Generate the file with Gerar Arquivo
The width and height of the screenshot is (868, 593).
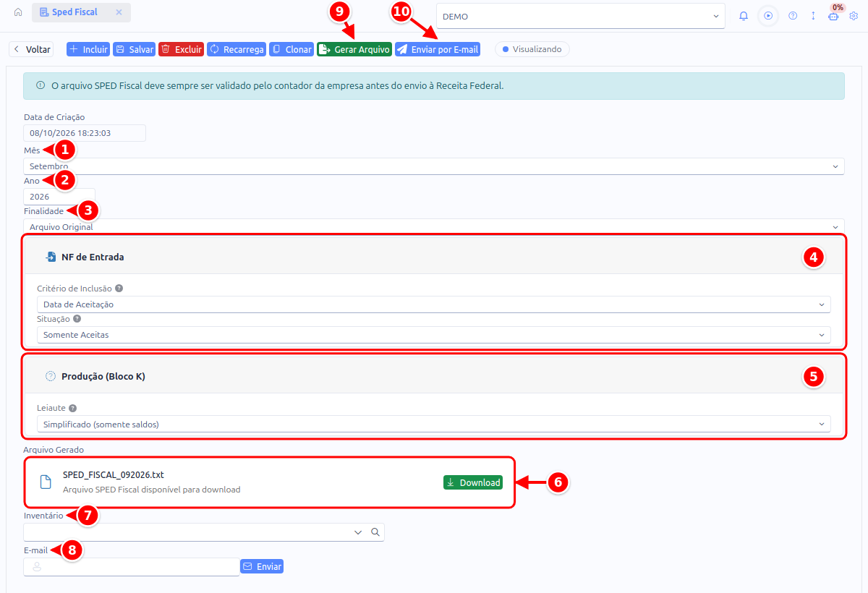[354, 49]
